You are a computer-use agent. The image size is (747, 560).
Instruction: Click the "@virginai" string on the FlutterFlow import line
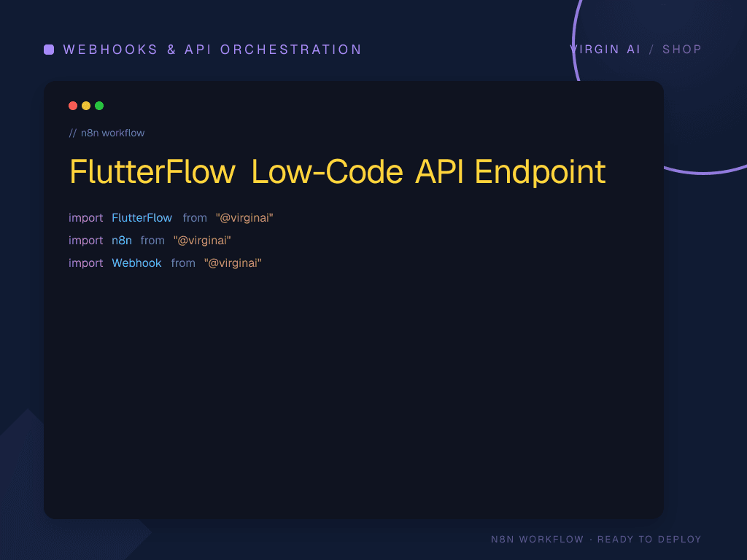(x=244, y=218)
